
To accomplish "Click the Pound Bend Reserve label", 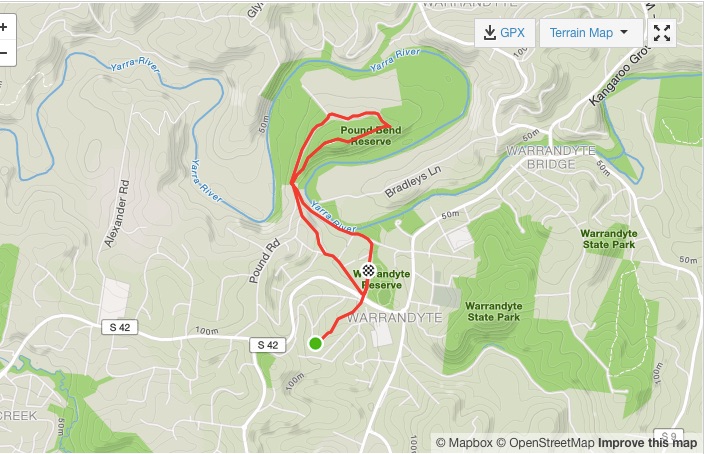I will 371,136.
